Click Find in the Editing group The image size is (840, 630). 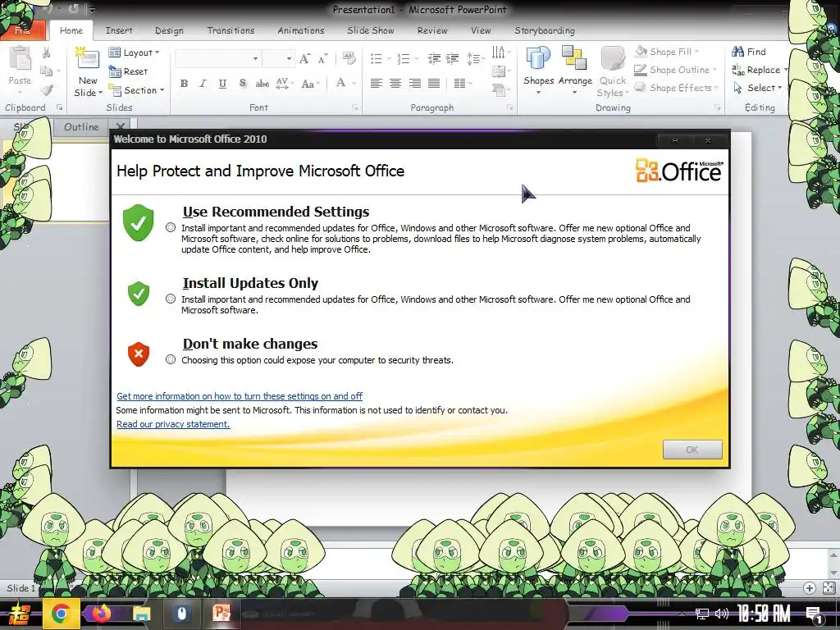pos(749,52)
